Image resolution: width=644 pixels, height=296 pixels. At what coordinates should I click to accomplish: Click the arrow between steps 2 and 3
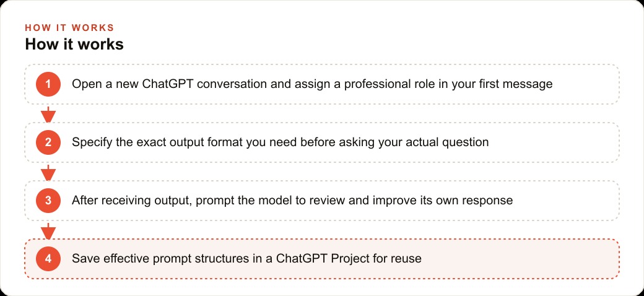(48, 172)
